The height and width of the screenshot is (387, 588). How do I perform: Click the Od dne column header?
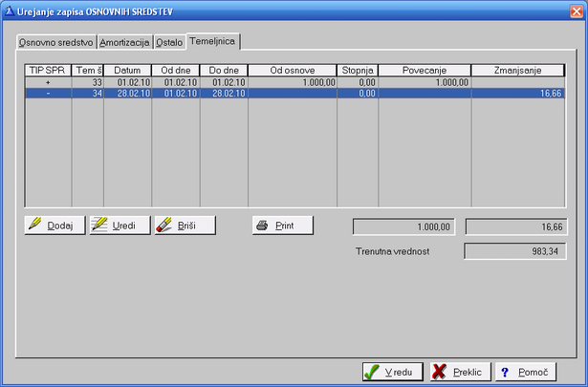(x=176, y=71)
